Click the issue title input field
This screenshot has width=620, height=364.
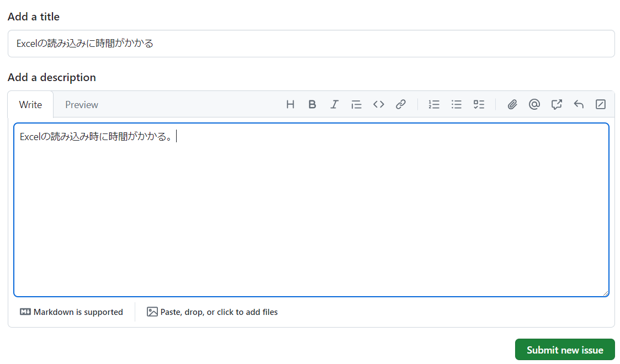point(310,43)
